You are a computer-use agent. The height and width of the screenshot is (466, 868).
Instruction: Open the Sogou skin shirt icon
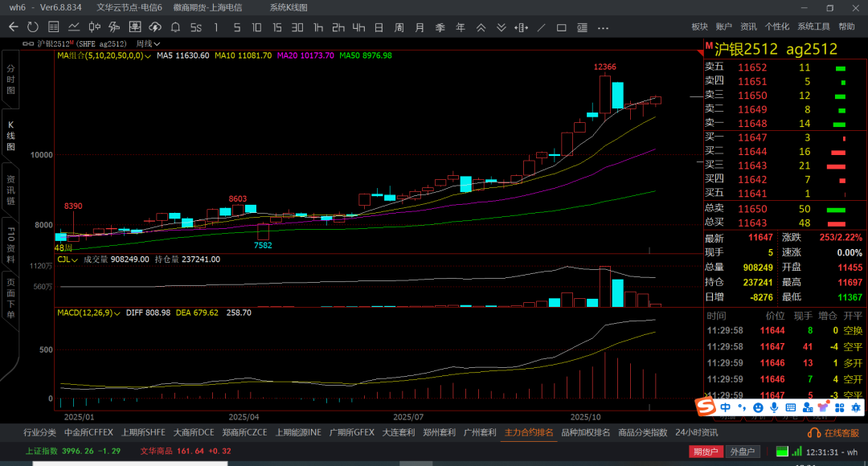pos(823,408)
